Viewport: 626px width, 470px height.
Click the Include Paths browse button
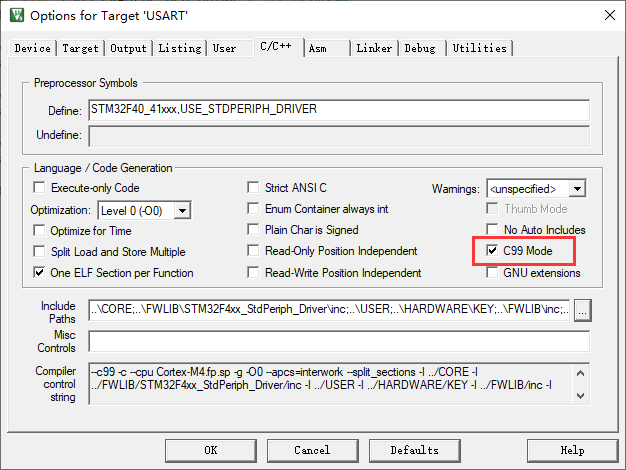coord(583,311)
